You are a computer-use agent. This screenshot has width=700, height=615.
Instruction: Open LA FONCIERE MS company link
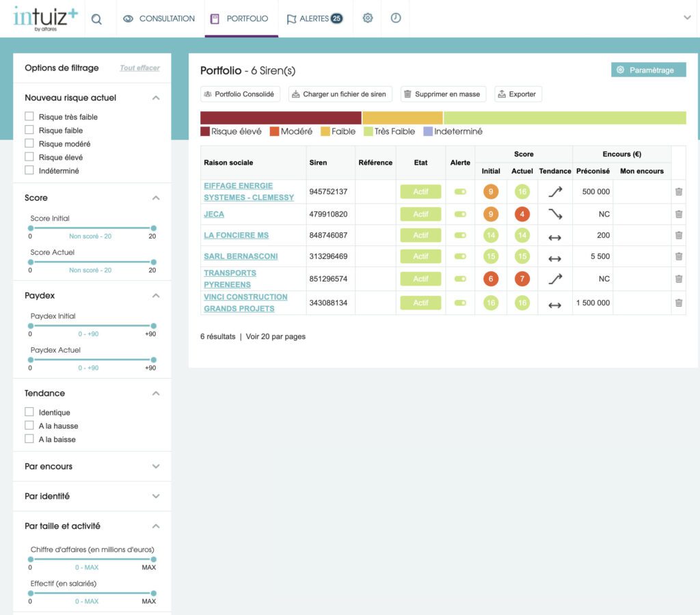click(x=236, y=235)
